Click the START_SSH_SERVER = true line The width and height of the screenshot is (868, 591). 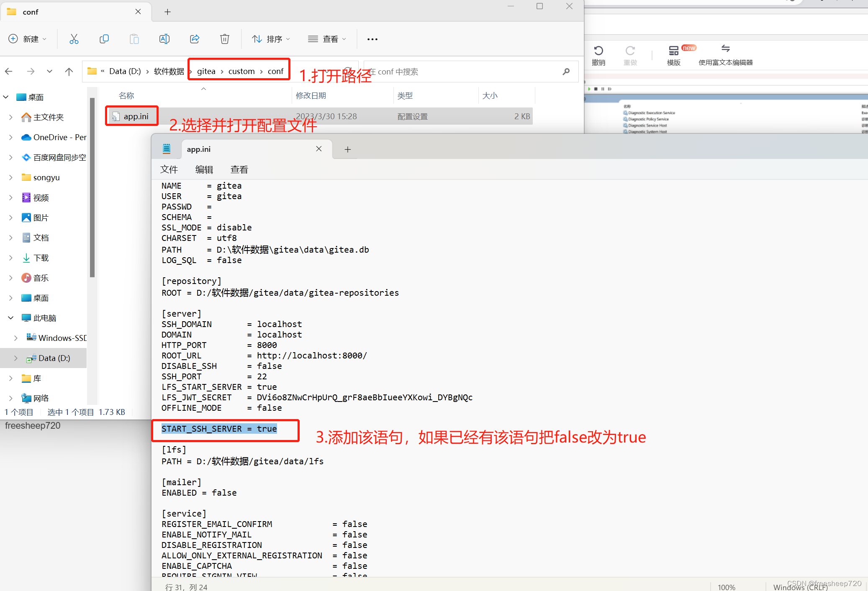point(219,429)
